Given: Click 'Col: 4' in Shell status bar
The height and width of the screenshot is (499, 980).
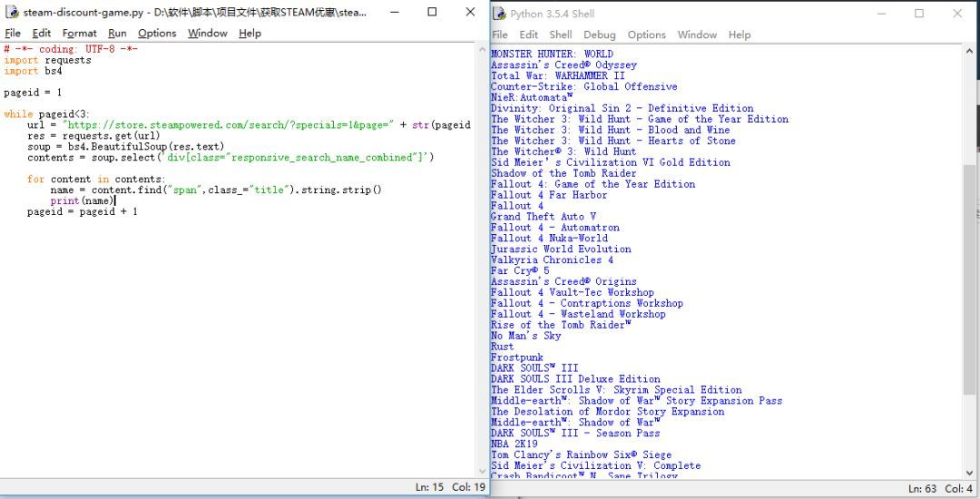Looking at the screenshot, I should [x=959, y=488].
